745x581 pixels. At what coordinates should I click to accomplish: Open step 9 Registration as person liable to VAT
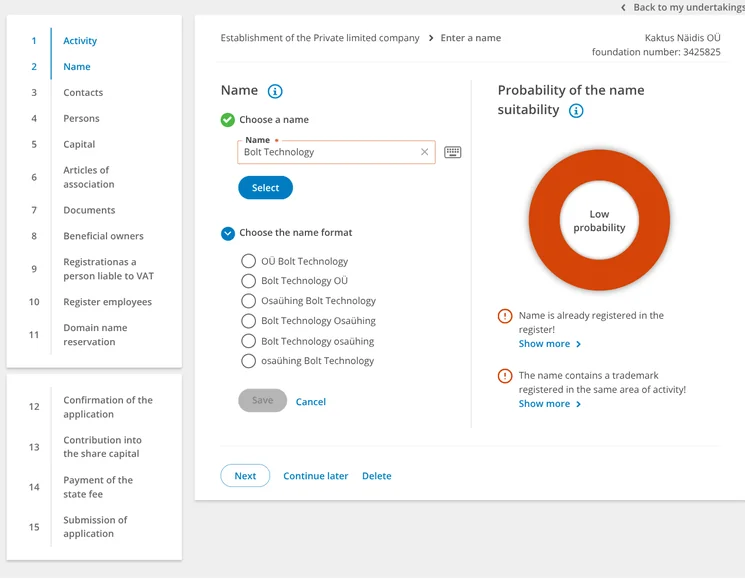click(x=108, y=269)
